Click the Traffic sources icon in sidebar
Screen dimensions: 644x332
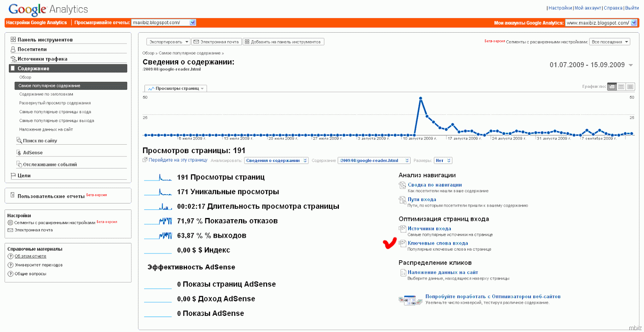13,59
